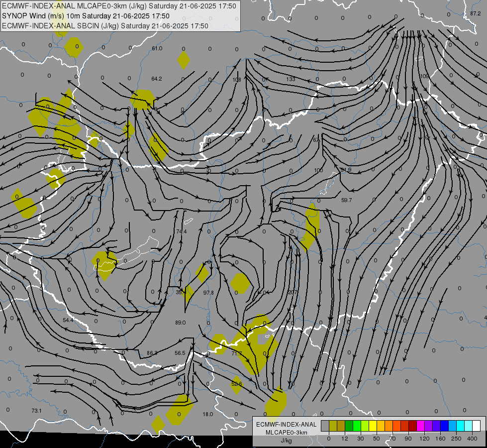Click the map value 54.4
This screenshot has width=487, height=448.
[x=68, y=320]
